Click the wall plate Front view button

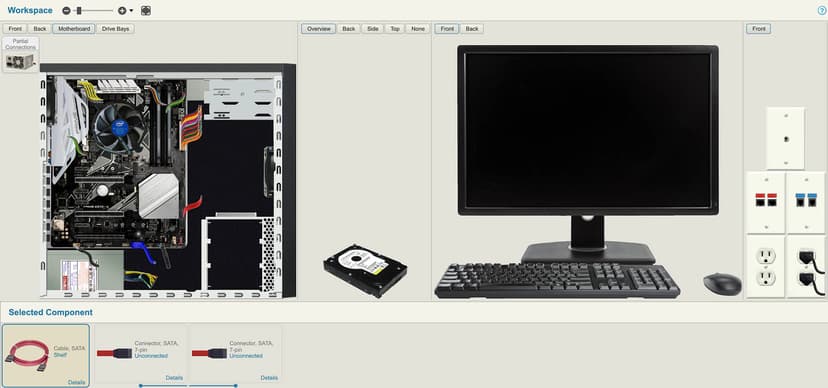[x=758, y=29]
